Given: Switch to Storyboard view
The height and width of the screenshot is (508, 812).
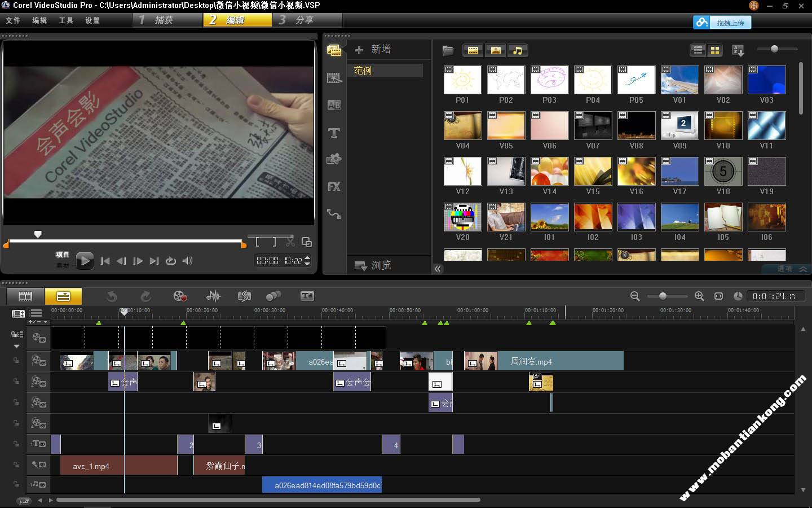Looking at the screenshot, I should click(x=25, y=296).
